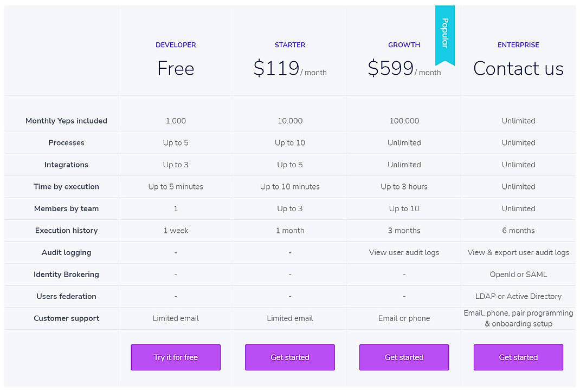Click 'LDAP or Active Directory' cell
Image resolution: width=580 pixels, height=392 pixels.
(x=518, y=296)
